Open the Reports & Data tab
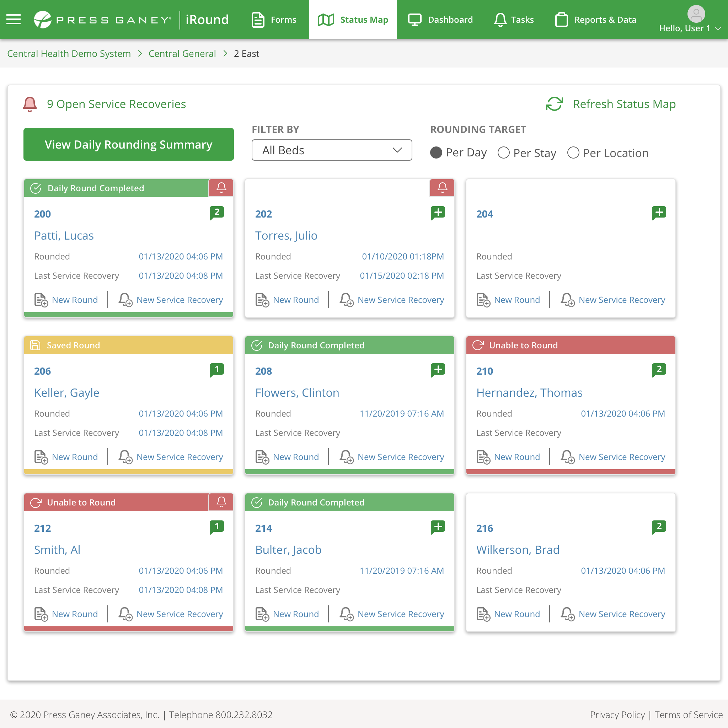The height and width of the screenshot is (728, 728). (595, 20)
